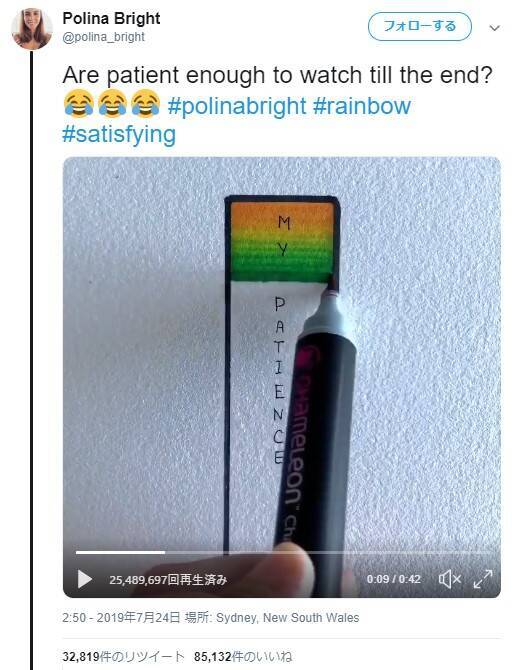The width and height of the screenshot is (527, 670).
Task: Open the tweet timestamp 2019年7月24日
Action: tap(121, 617)
